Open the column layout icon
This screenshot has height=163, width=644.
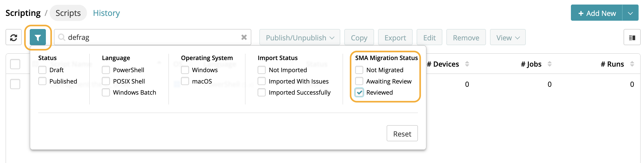[632, 38]
